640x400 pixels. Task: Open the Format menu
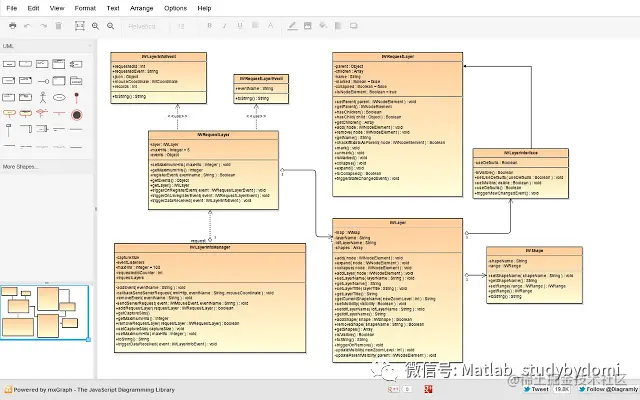click(85, 8)
